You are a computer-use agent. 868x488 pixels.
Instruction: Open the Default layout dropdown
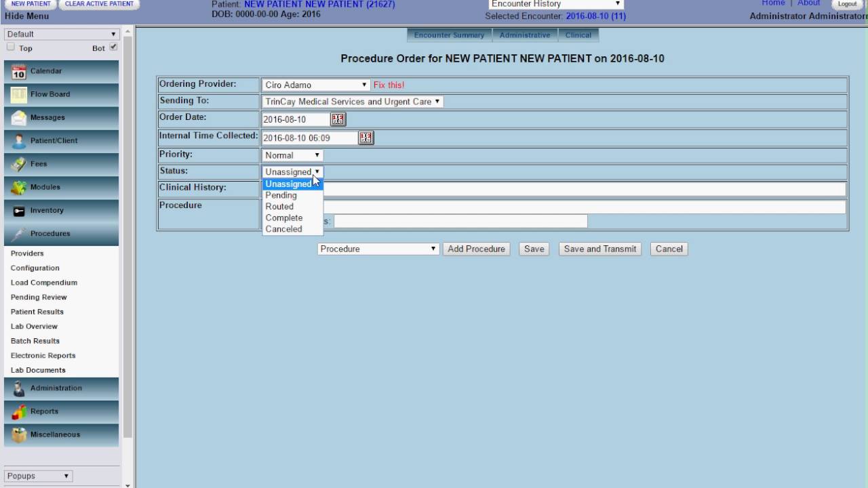[62, 34]
